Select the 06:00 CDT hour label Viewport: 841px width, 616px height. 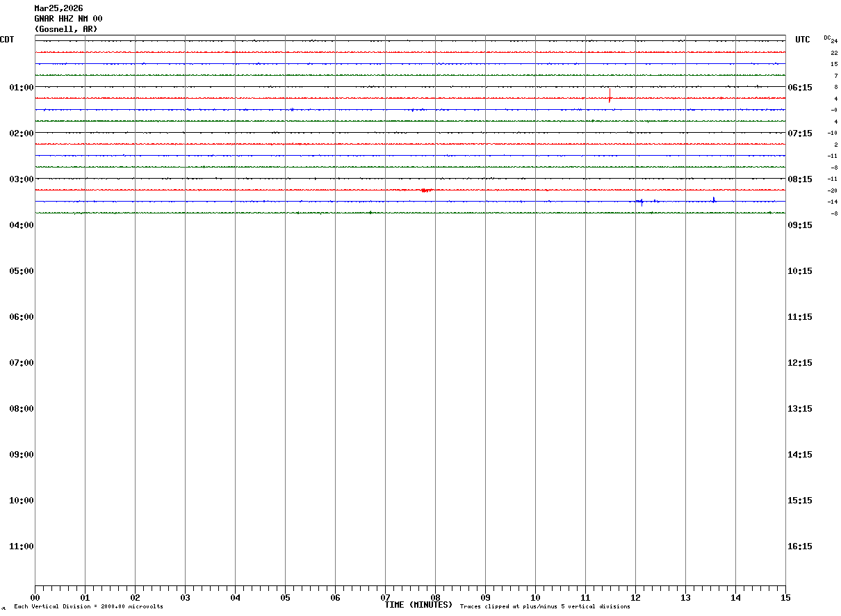coord(22,316)
